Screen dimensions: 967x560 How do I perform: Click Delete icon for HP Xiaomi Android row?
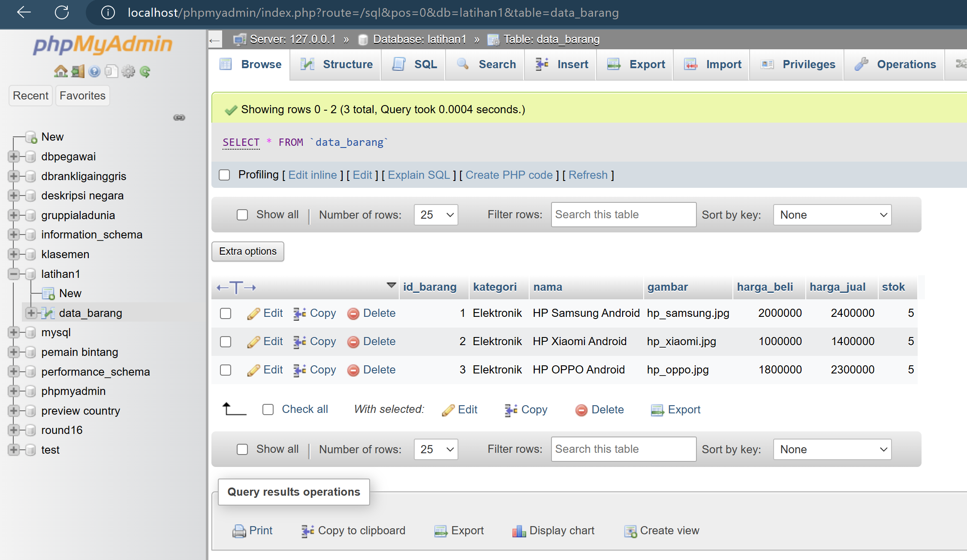tap(353, 342)
